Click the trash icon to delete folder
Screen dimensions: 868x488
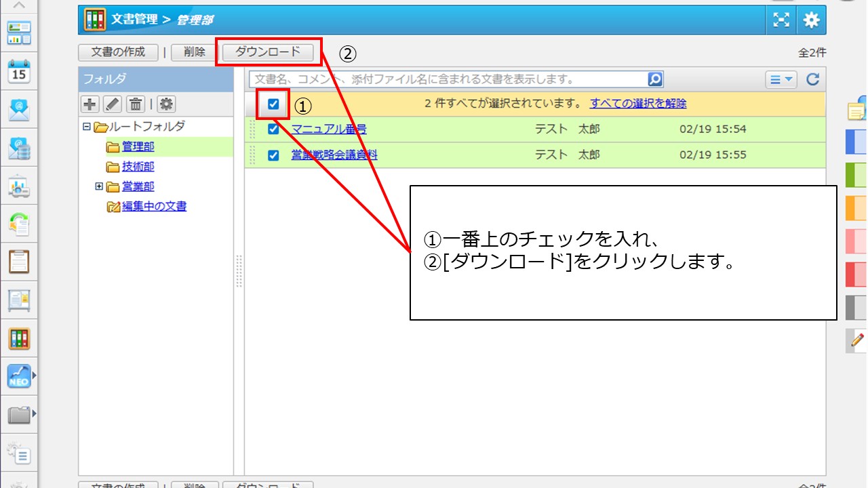point(136,104)
